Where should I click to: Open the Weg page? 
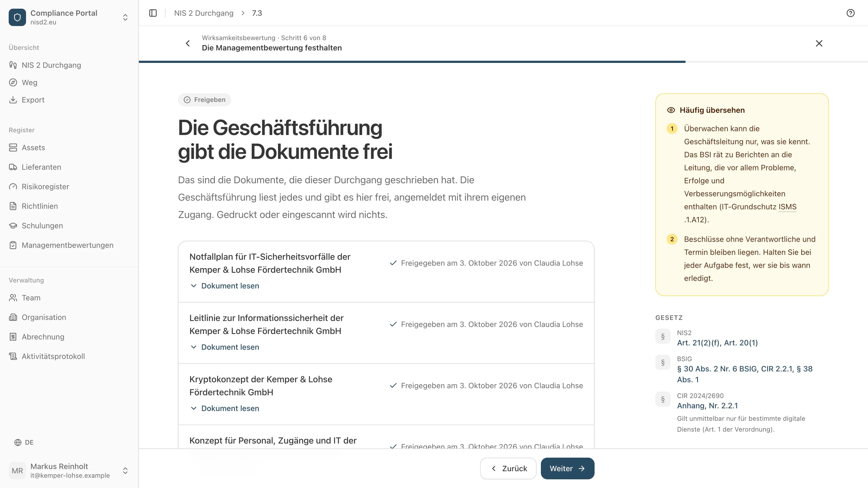(69, 82)
